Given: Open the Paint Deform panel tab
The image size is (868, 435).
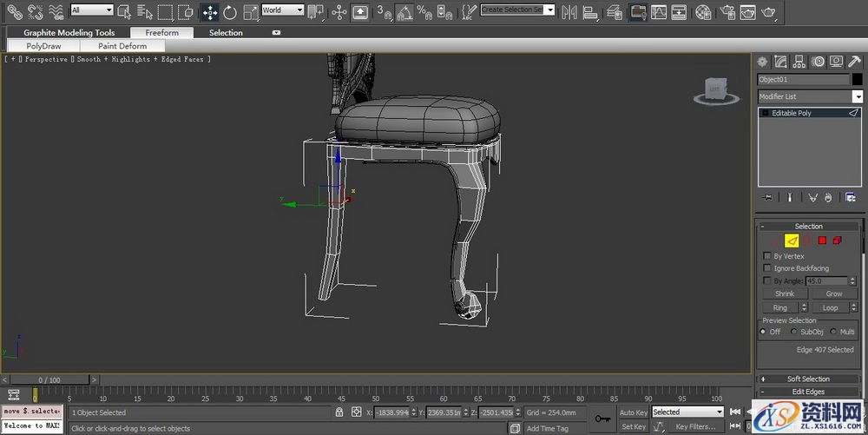Looking at the screenshot, I should pyautogui.click(x=122, y=46).
